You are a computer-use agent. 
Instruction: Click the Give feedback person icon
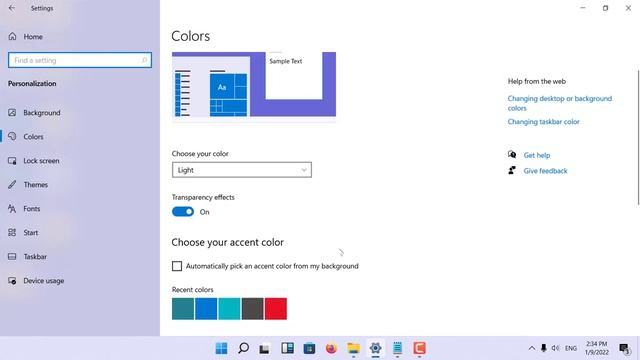tap(512, 170)
